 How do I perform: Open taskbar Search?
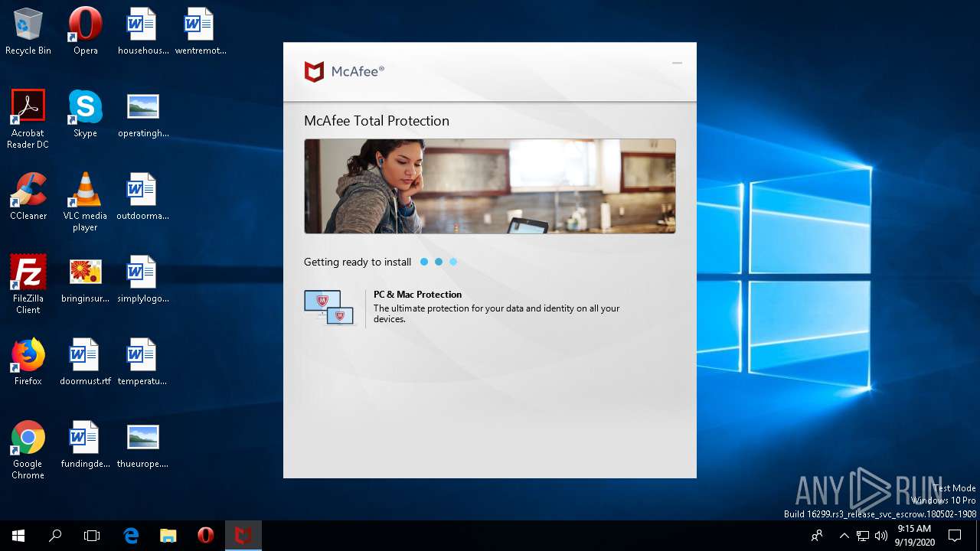(55, 536)
